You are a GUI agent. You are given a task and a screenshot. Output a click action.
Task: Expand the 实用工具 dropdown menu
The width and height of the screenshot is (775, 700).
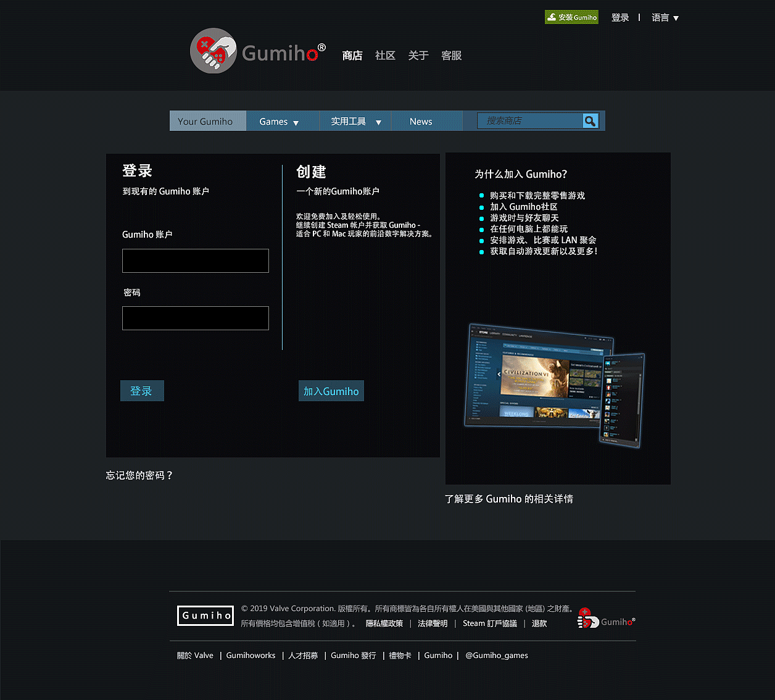point(355,122)
